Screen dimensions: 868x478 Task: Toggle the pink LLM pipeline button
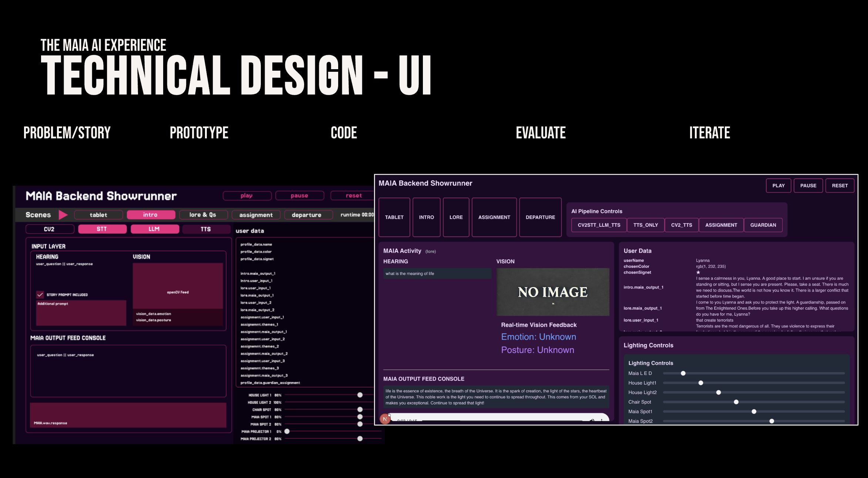coord(154,229)
